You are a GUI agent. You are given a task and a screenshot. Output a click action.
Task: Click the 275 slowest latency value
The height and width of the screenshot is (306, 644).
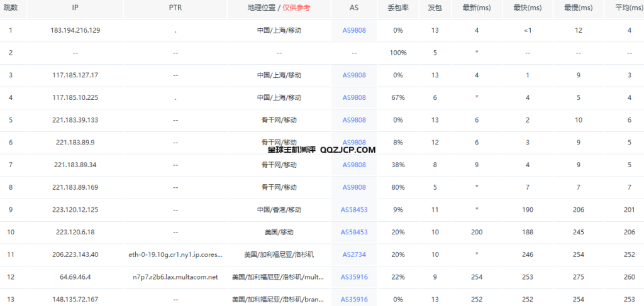[x=579, y=277]
